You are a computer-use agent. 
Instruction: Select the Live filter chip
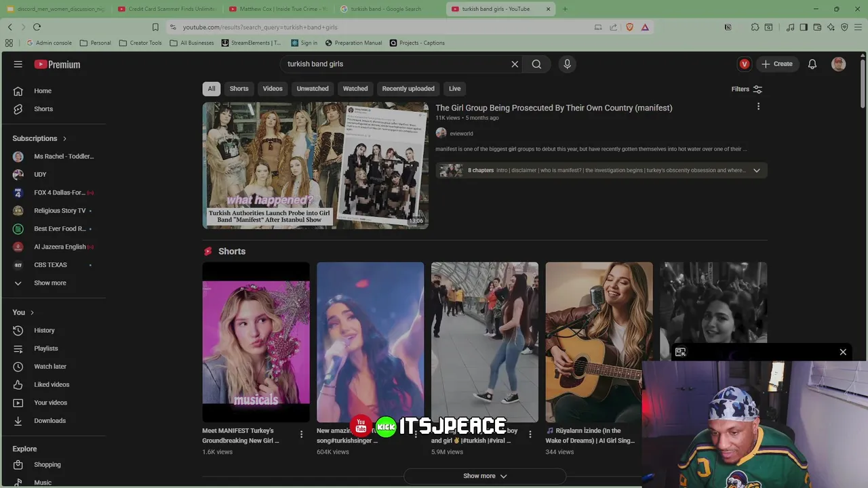454,89
